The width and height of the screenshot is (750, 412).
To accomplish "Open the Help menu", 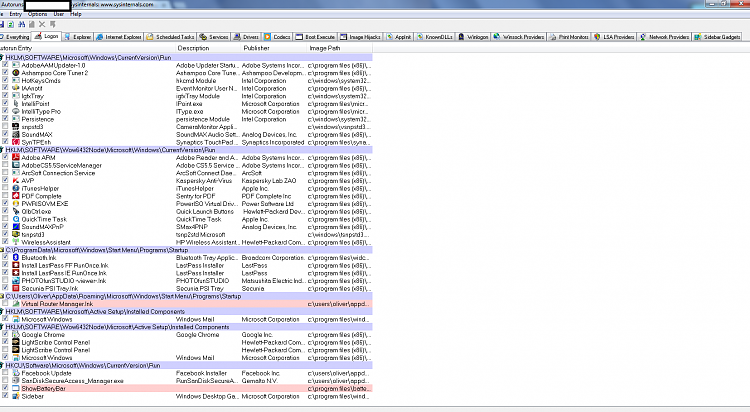I will point(76,14).
